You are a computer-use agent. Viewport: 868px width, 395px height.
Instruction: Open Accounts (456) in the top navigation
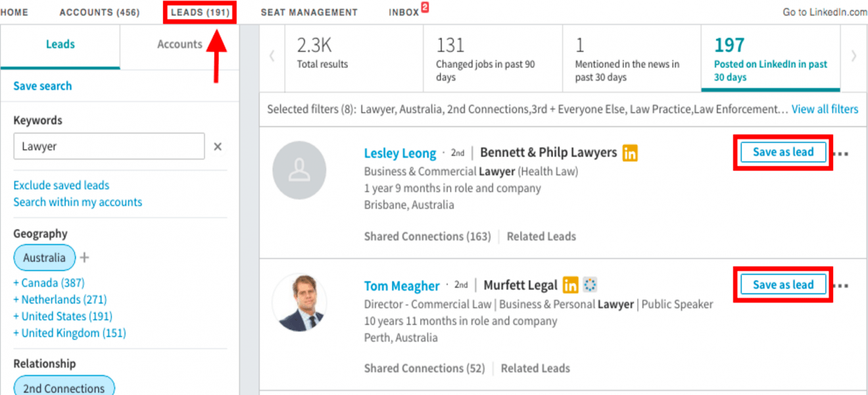(x=100, y=11)
